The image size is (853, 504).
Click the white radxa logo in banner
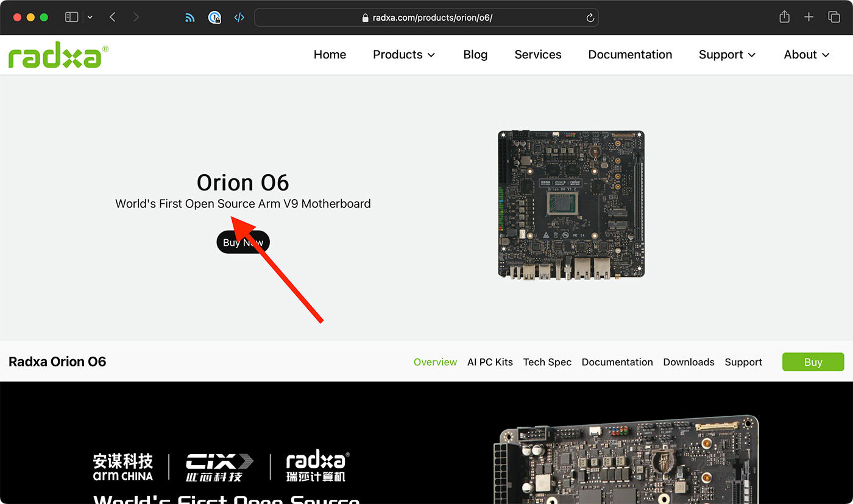317,467
